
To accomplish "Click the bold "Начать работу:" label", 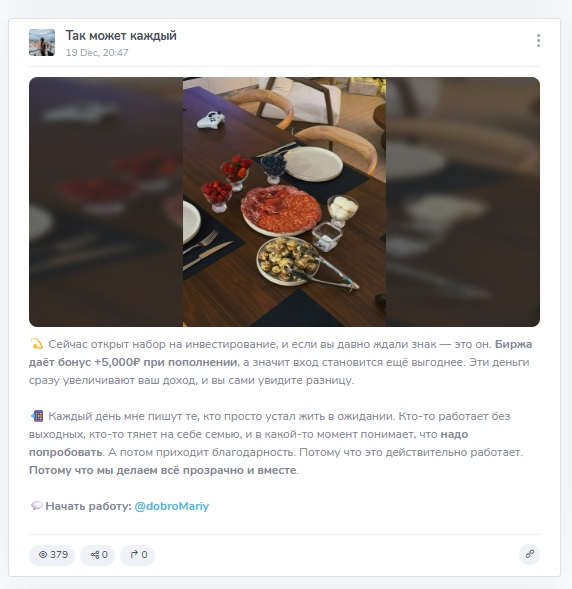I will (x=88, y=506).
